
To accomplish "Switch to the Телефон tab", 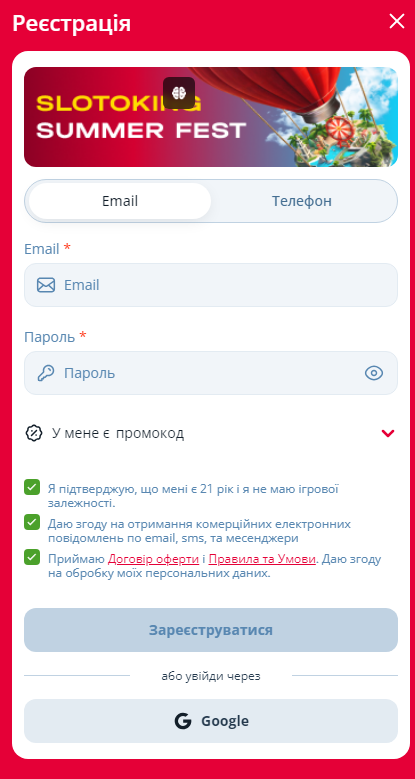I will click(x=302, y=201).
